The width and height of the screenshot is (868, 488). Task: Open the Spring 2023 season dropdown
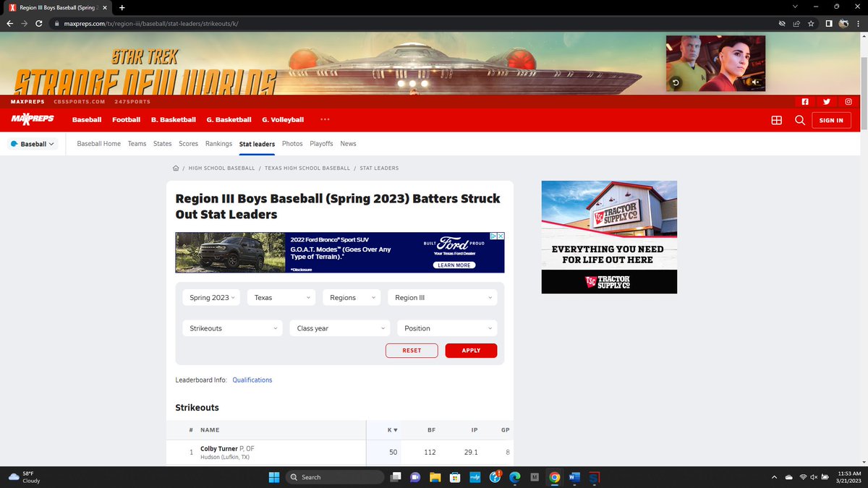[210, 297]
